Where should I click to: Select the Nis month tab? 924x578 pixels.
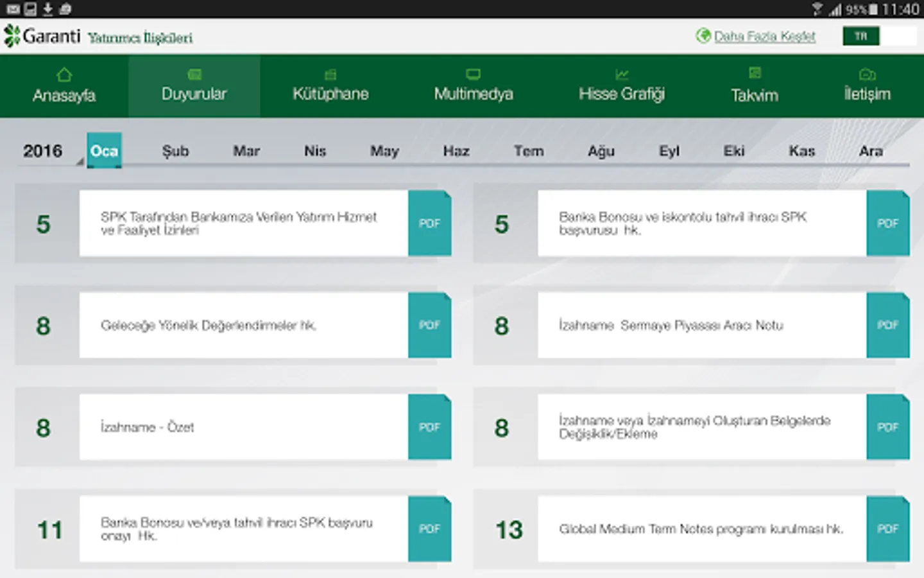(315, 151)
